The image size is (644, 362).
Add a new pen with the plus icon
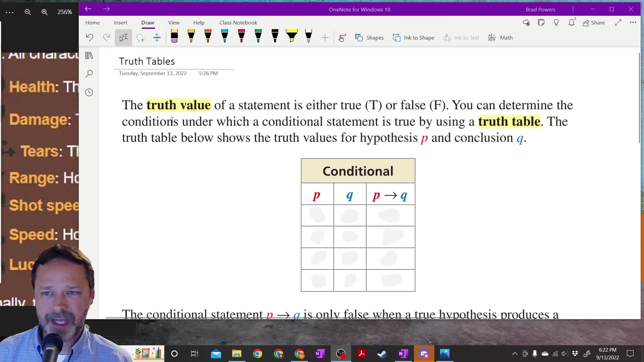tap(325, 38)
